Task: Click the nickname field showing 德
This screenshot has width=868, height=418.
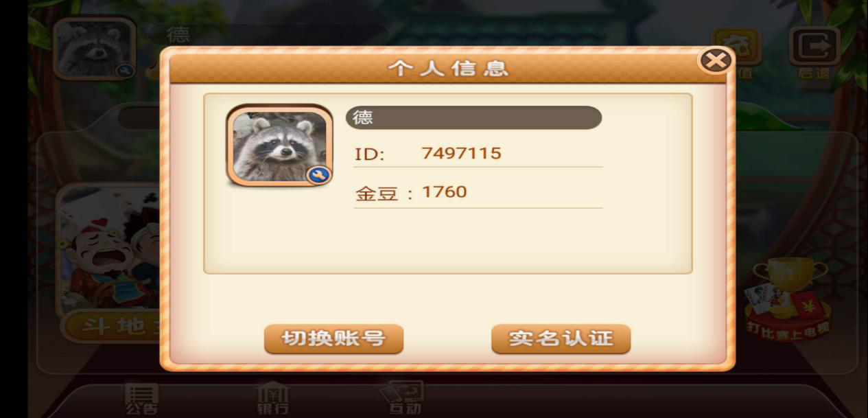Action: point(473,117)
